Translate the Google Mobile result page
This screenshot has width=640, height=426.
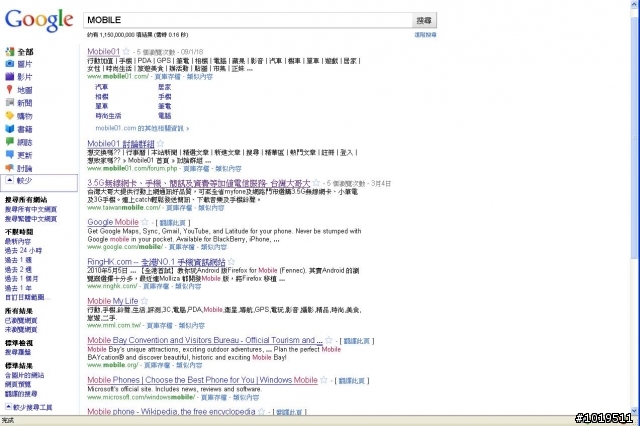coord(173,223)
